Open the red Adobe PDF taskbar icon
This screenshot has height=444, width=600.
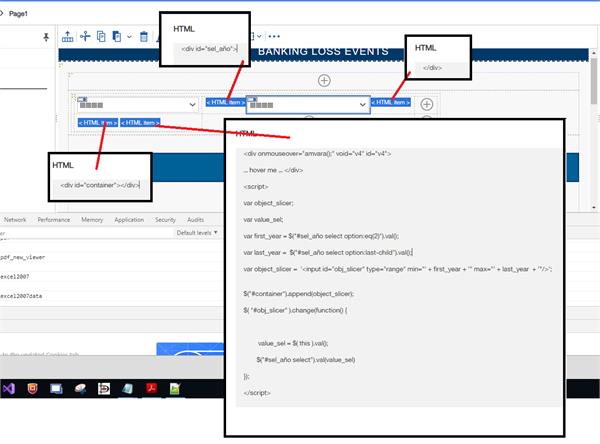[152, 389]
